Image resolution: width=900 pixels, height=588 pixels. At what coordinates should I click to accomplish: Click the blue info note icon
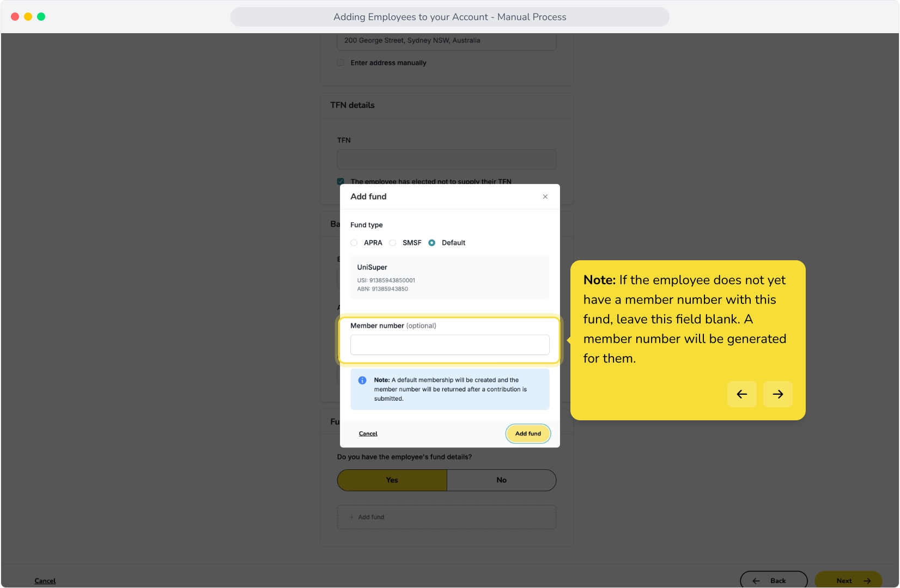pos(362,381)
